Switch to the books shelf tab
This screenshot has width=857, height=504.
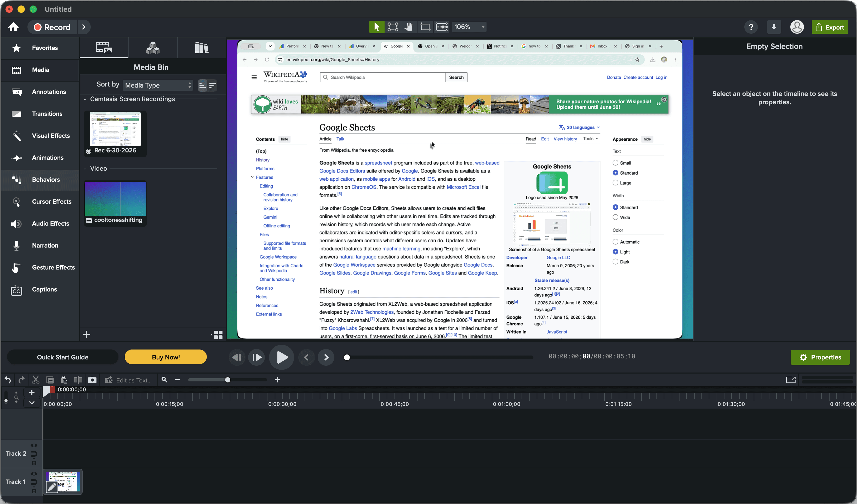click(202, 48)
